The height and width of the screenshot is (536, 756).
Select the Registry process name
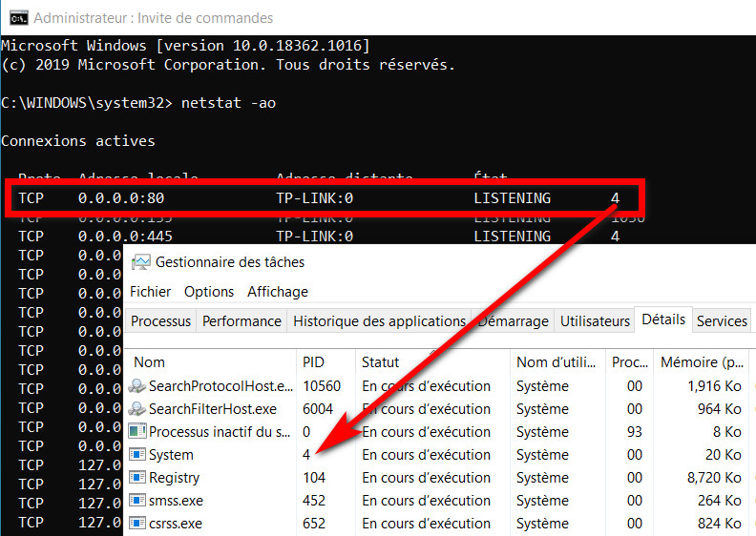click(174, 478)
